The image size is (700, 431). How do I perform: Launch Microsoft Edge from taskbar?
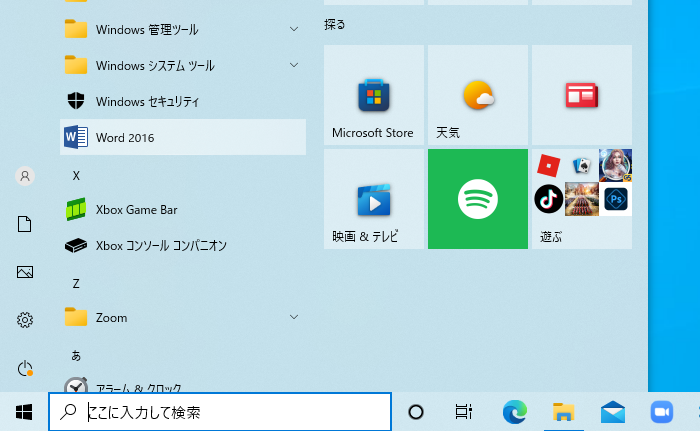click(x=514, y=412)
